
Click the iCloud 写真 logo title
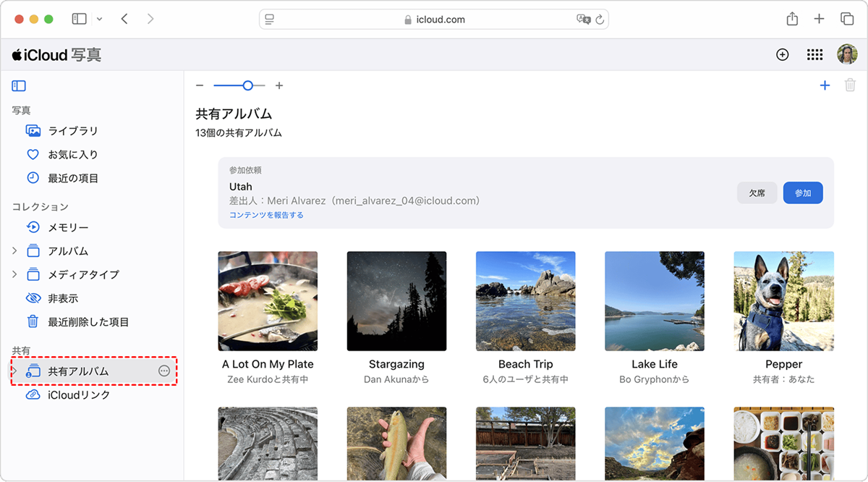[57, 55]
